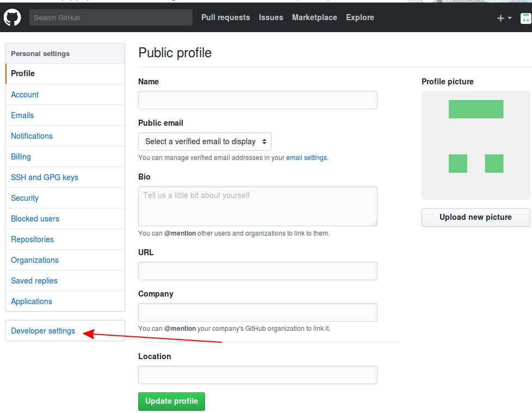532x413 pixels.
Task: Follow the email settings link
Action: pyautogui.click(x=307, y=158)
